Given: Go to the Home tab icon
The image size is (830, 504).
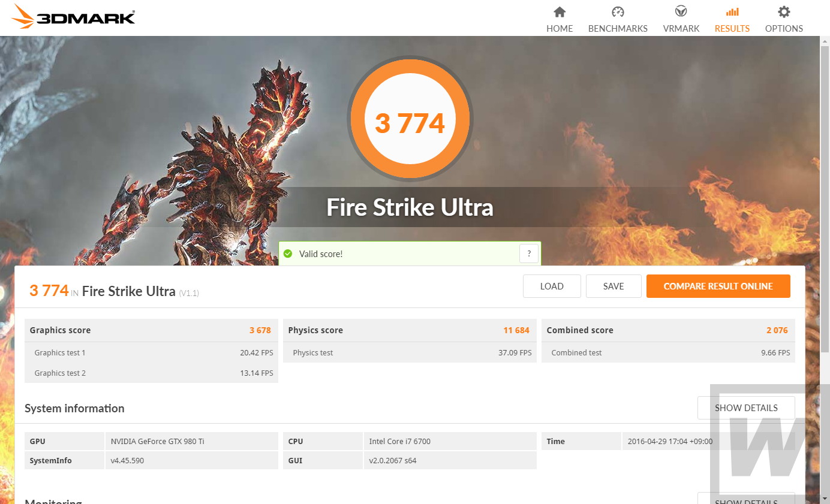Looking at the screenshot, I should coord(560,12).
